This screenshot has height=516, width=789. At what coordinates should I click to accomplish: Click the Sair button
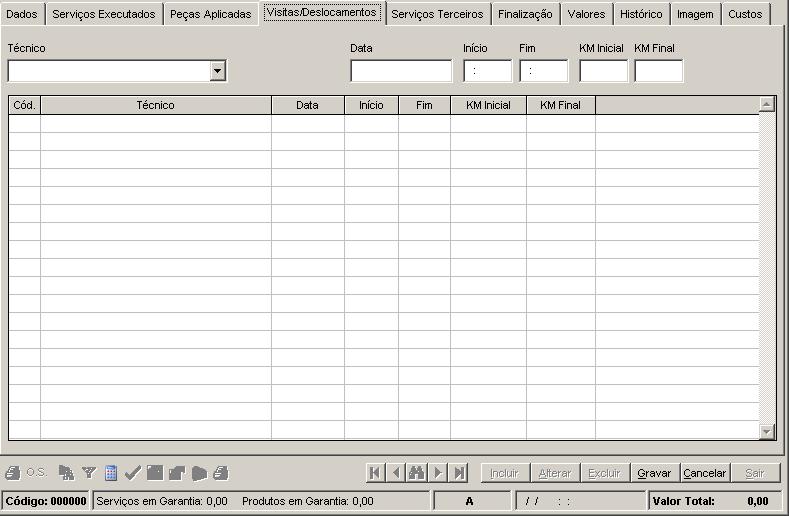click(755, 473)
